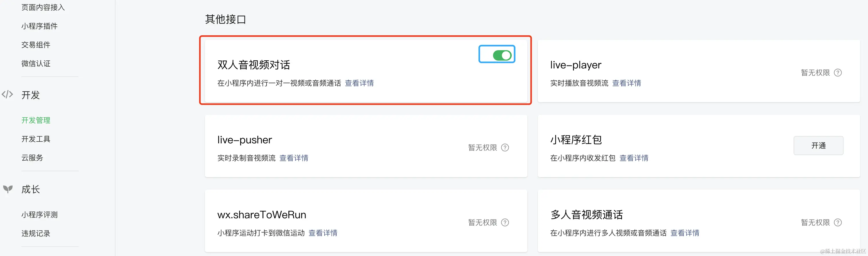The width and height of the screenshot is (868, 256).
Task: Go to 小程序插件 in the sidebar
Action: (x=39, y=26)
